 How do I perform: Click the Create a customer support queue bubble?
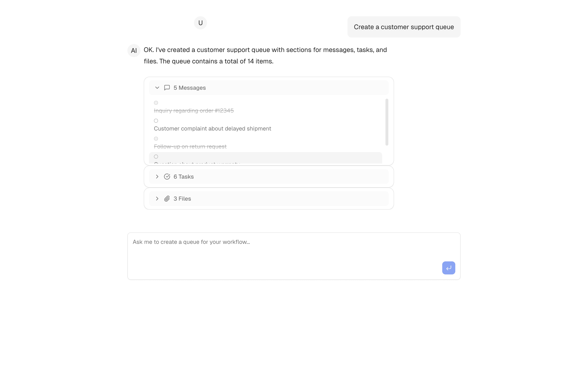404,27
